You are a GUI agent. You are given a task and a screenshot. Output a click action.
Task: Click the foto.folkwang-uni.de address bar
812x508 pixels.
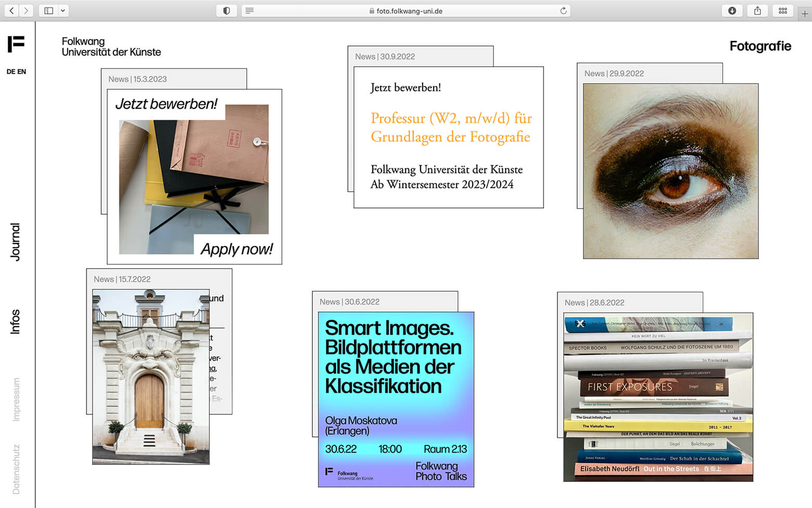tap(405, 10)
